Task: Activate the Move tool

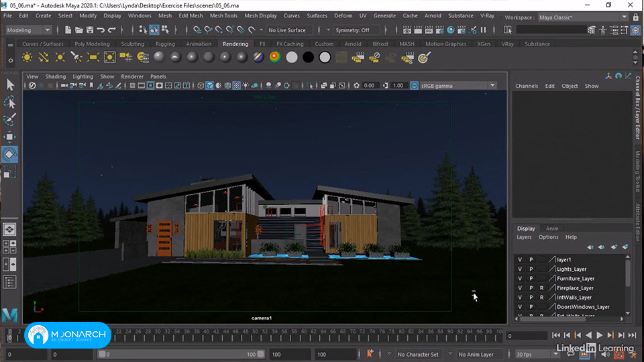Action: (10, 137)
